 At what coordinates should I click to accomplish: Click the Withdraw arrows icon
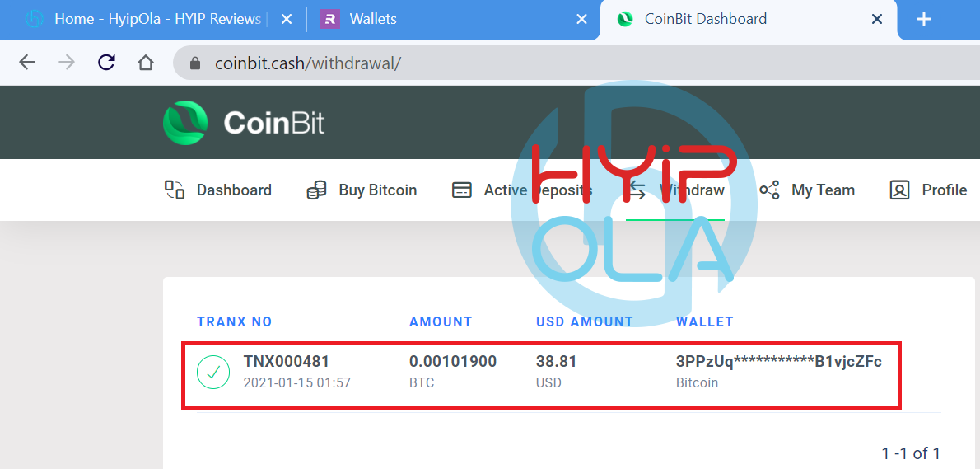pos(637,190)
